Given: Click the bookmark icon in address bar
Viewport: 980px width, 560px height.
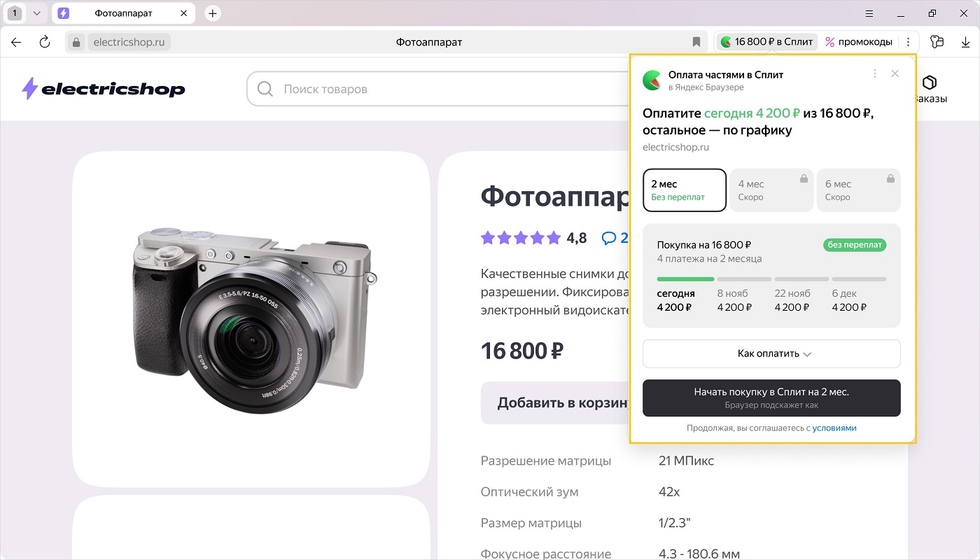Looking at the screenshot, I should click(x=696, y=42).
